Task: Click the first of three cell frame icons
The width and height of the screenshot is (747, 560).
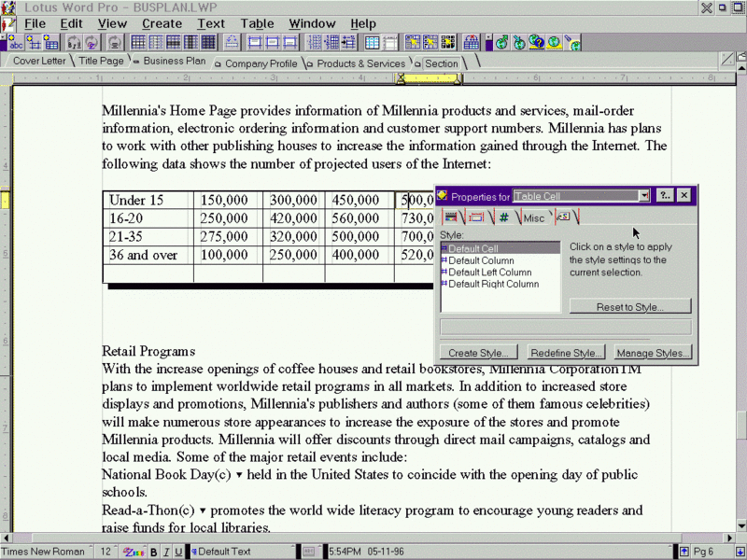Action: (255, 43)
